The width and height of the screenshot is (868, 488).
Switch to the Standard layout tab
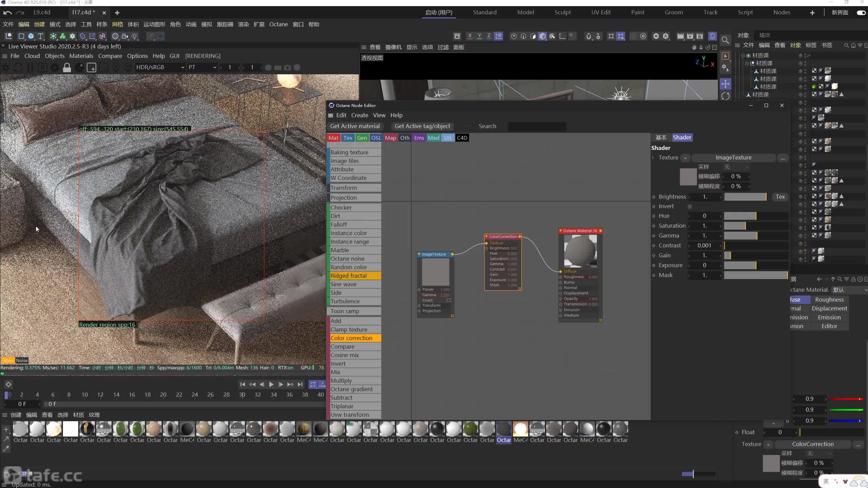(x=485, y=12)
